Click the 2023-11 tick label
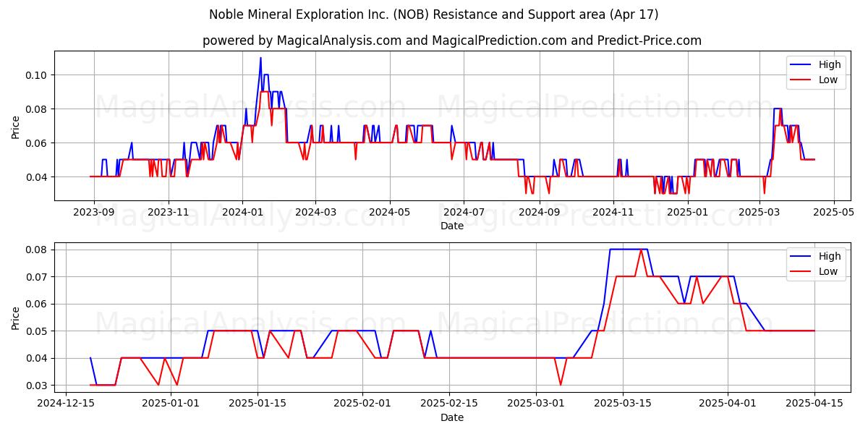The image size is (868, 434). (169, 213)
